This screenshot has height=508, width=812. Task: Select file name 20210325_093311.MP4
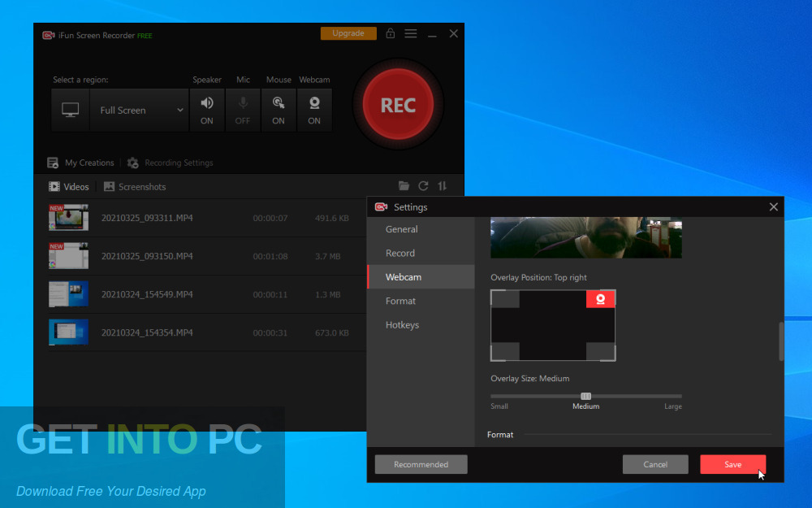click(x=147, y=218)
